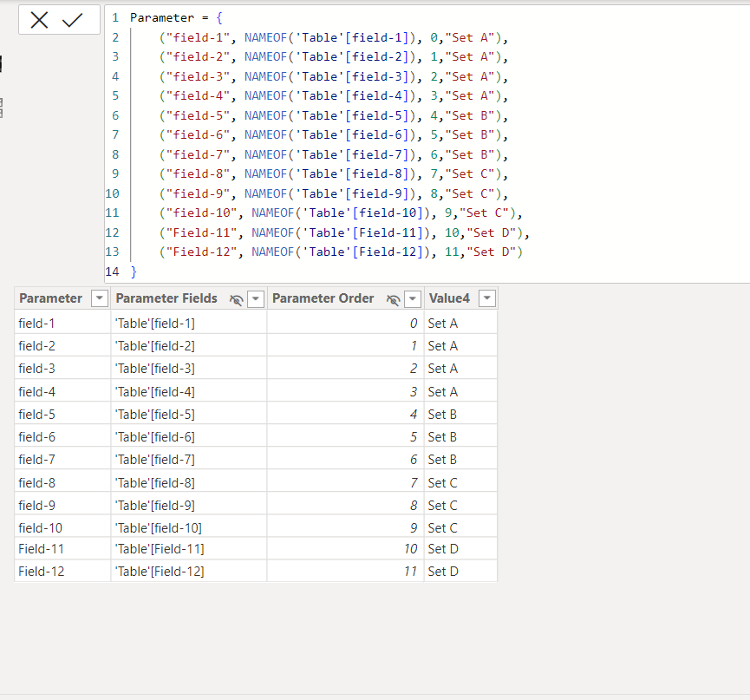Select cell 'field-5' in Parameter column
The image size is (750, 700).
coord(62,415)
